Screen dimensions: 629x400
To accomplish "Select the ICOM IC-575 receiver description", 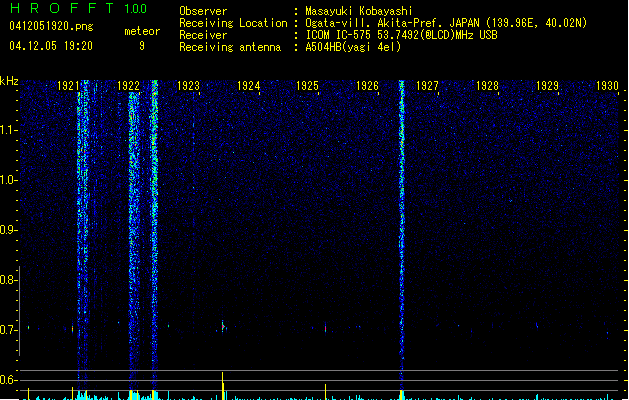I will pos(401,35).
